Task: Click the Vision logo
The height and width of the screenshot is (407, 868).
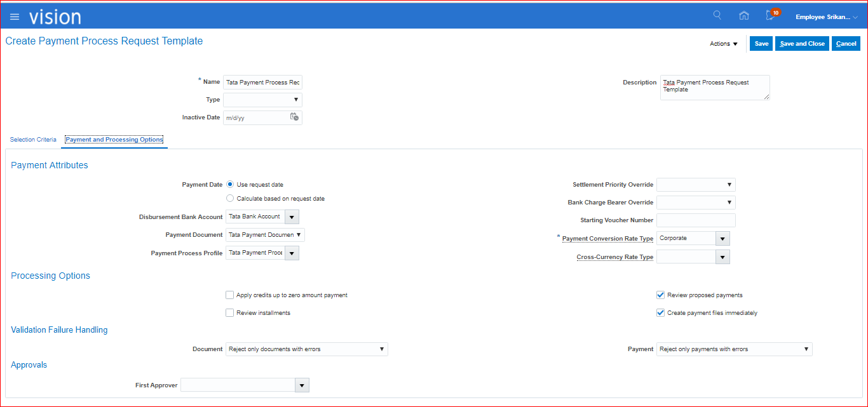Action: coord(55,17)
